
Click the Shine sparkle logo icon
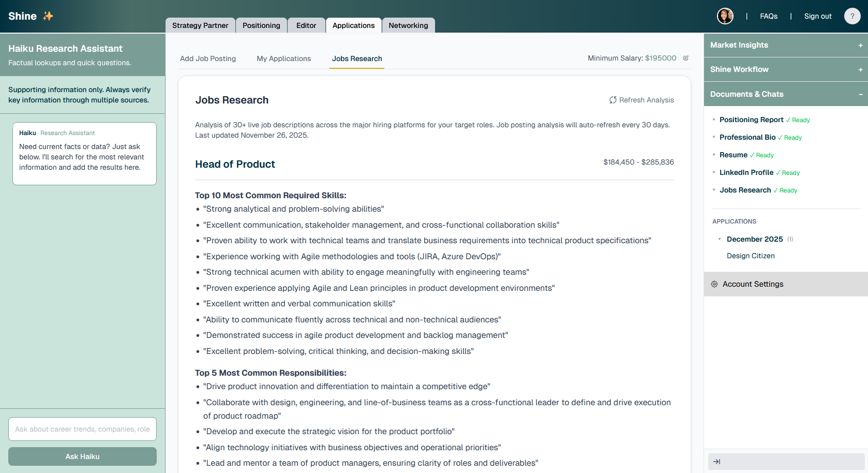coord(48,16)
